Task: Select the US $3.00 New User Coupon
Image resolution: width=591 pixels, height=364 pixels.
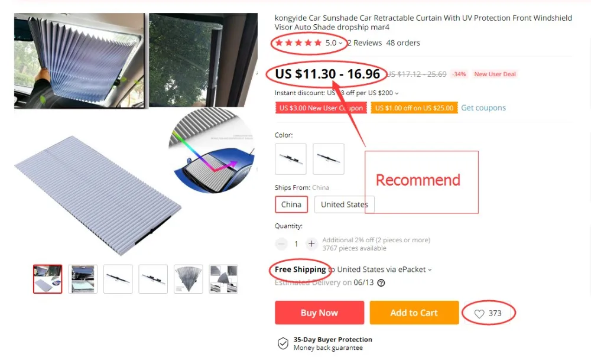Action: (321, 108)
